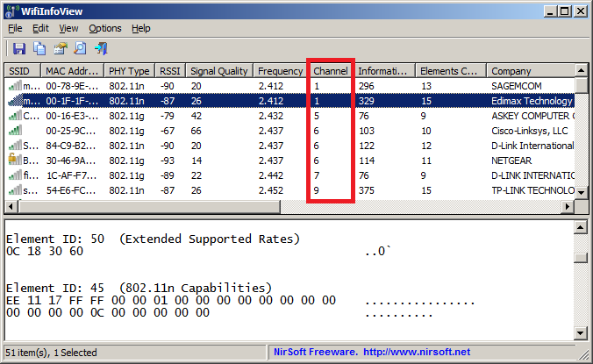Open the Properties toolbar icon
This screenshot has height=364, width=593.
61,49
